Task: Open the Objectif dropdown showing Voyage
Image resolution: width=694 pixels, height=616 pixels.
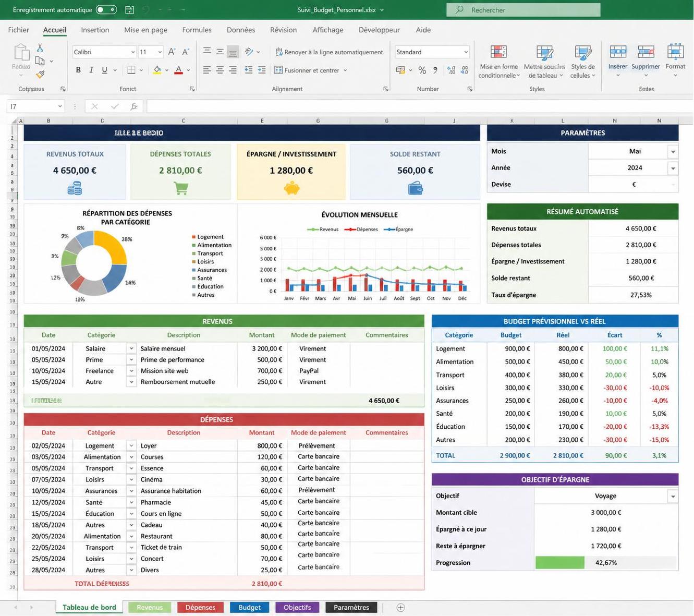Action: click(x=673, y=496)
